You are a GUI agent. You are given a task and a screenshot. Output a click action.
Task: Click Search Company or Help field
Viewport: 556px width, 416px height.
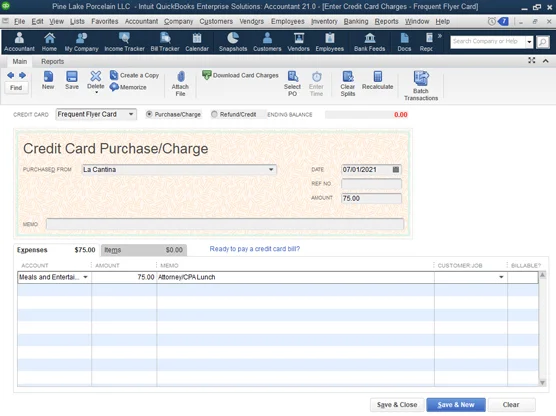click(488, 41)
